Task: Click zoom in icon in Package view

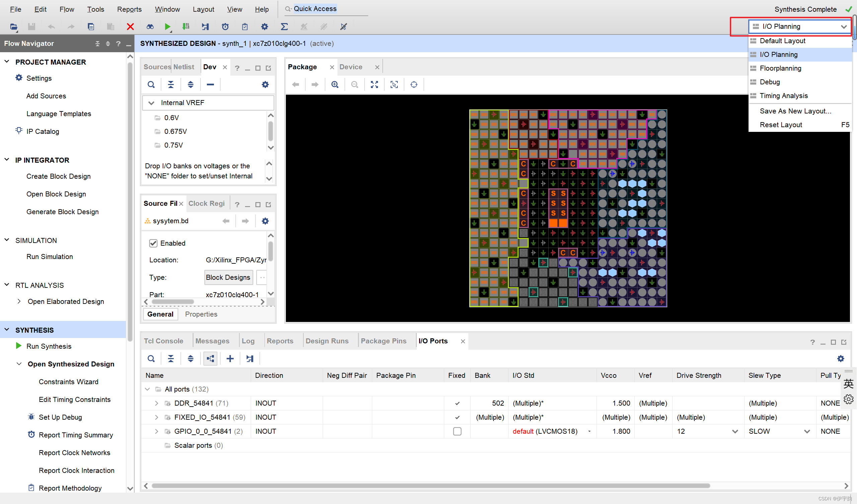Action: coord(335,84)
